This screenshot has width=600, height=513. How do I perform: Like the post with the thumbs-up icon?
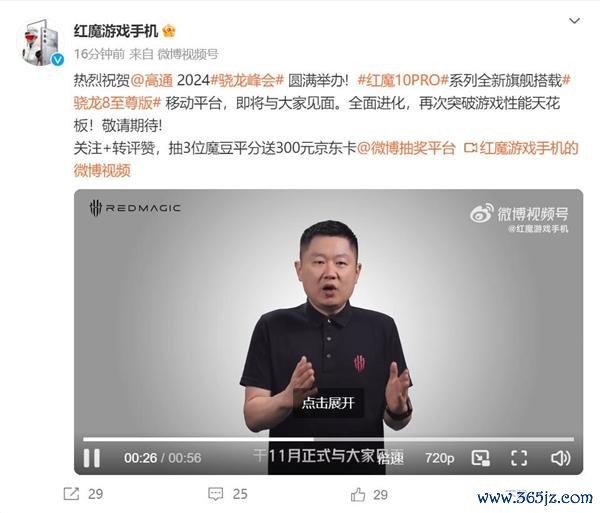[x=358, y=494]
